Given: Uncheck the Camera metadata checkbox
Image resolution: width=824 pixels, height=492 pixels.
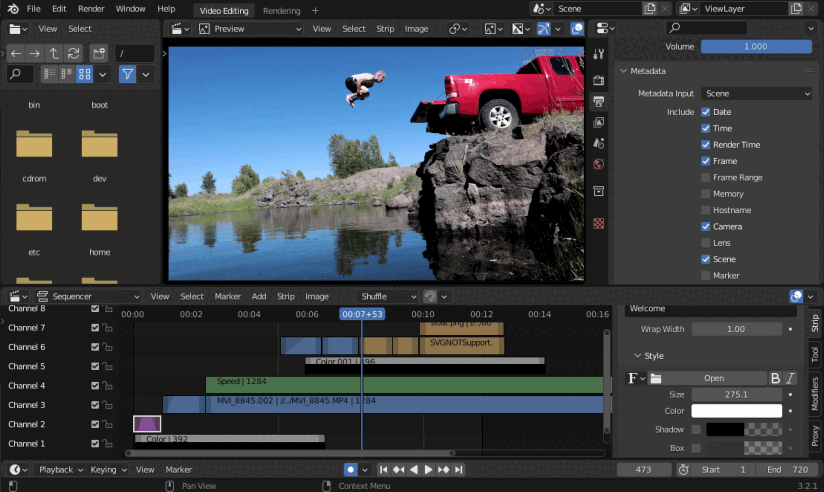Looking at the screenshot, I should pos(706,227).
